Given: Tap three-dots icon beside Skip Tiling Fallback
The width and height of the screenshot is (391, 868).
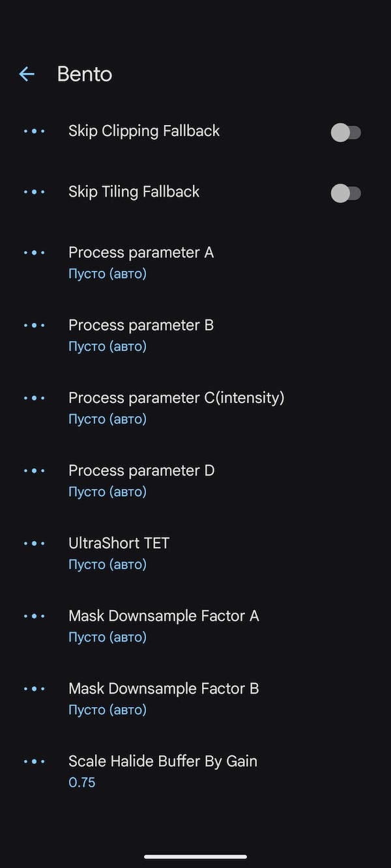Looking at the screenshot, I should pos(35,192).
